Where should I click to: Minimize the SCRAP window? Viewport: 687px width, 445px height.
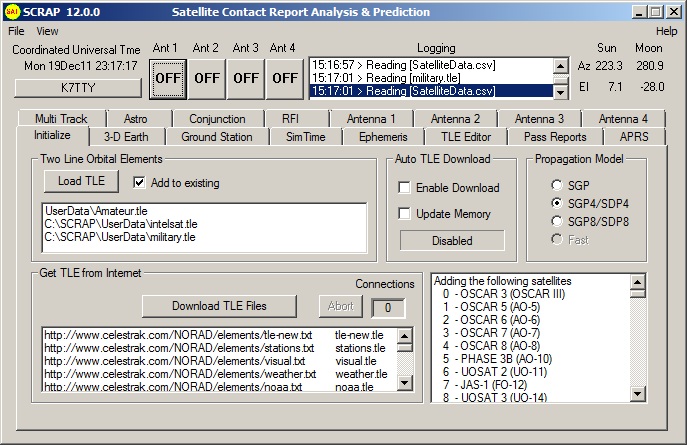[639, 12]
